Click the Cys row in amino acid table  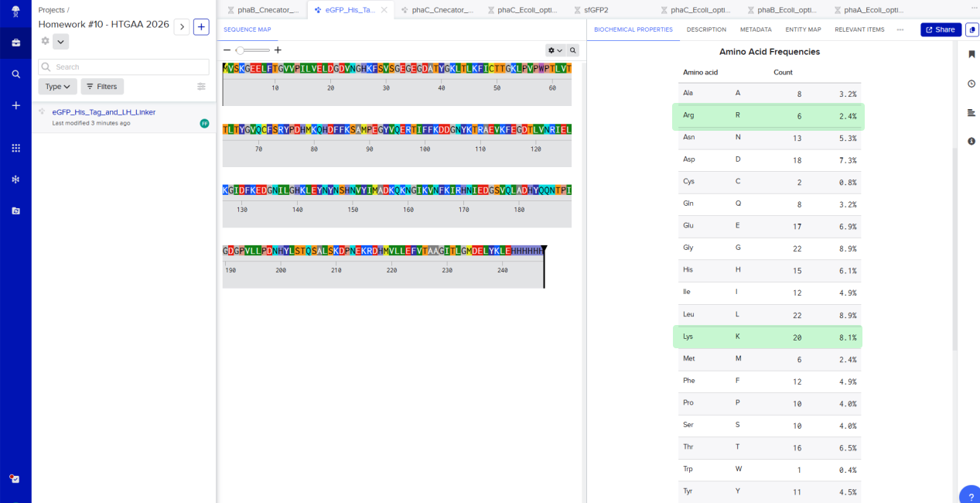click(769, 183)
